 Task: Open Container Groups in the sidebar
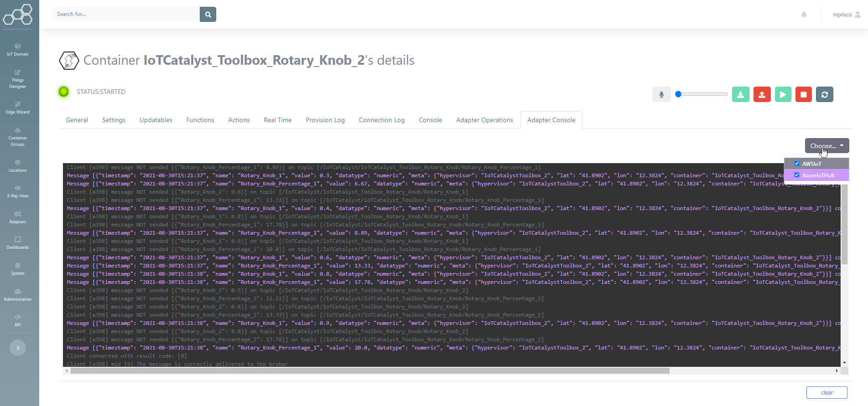click(x=17, y=137)
